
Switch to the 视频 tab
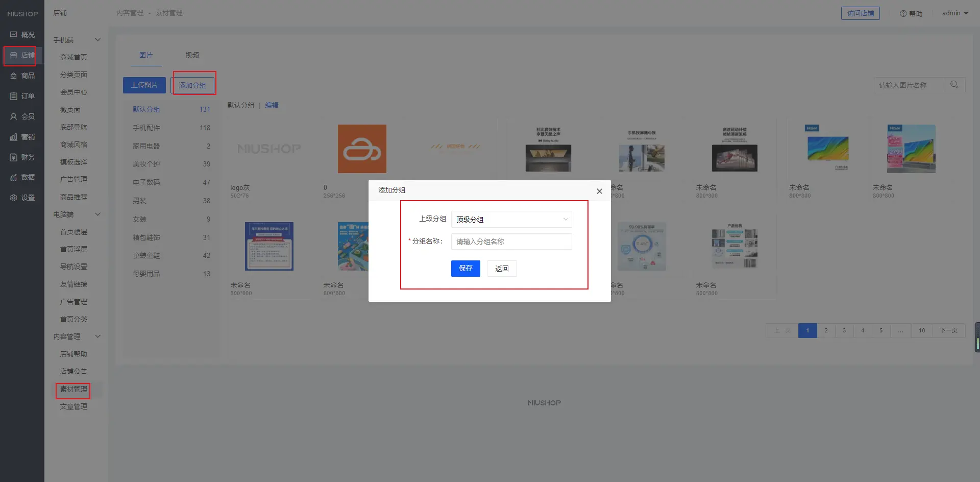click(192, 55)
